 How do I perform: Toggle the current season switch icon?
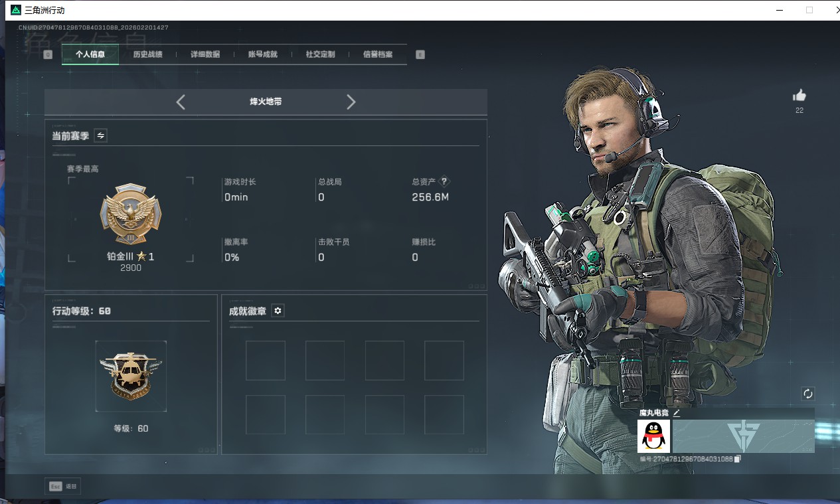(100, 135)
